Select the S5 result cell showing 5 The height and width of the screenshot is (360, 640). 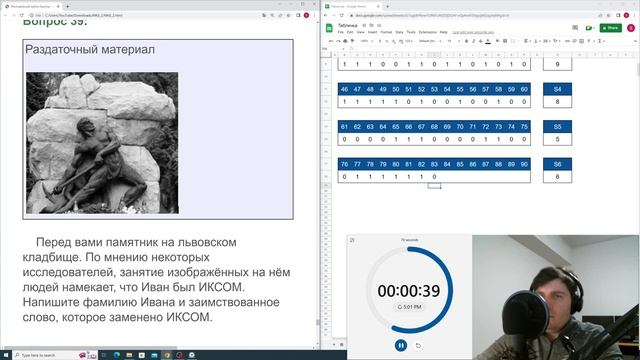[557, 139]
